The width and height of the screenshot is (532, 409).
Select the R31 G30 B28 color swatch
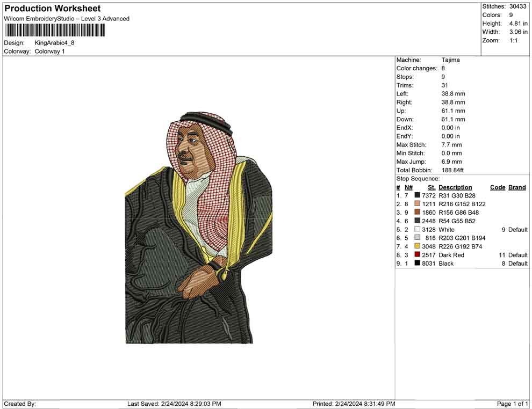pyautogui.click(x=418, y=195)
